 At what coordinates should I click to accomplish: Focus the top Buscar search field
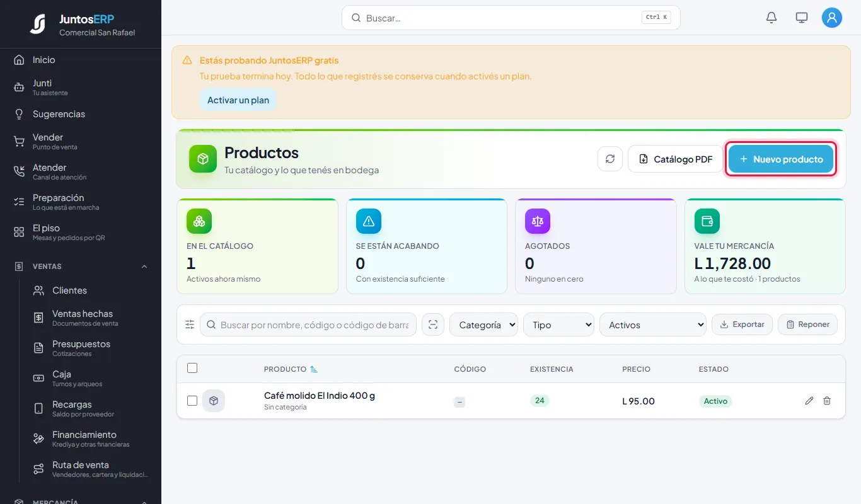click(x=511, y=18)
